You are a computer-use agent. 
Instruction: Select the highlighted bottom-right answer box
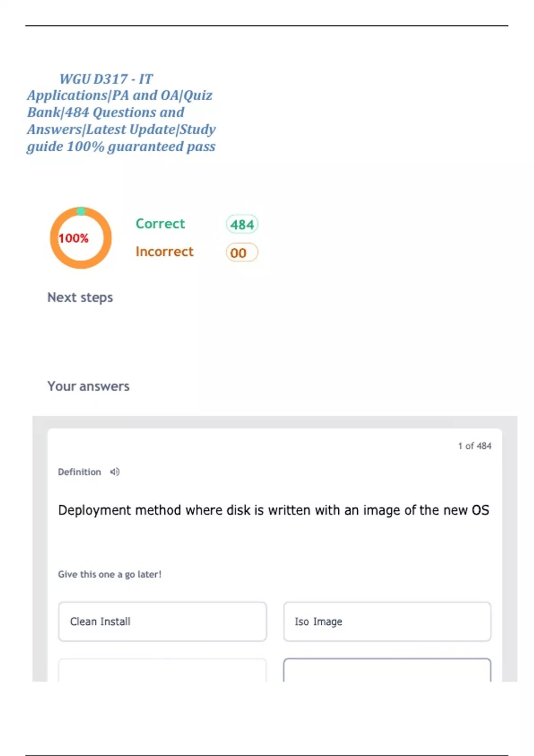387,671
